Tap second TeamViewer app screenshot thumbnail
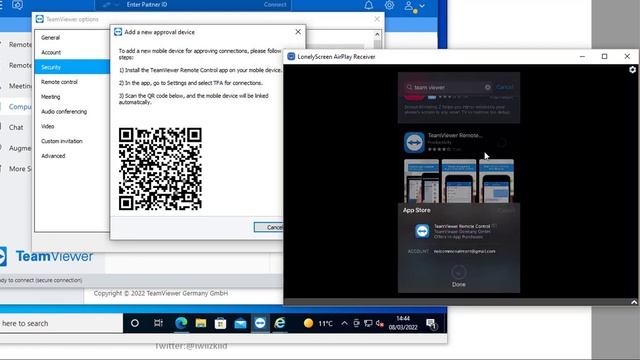The image size is (640, 360). 458,181
